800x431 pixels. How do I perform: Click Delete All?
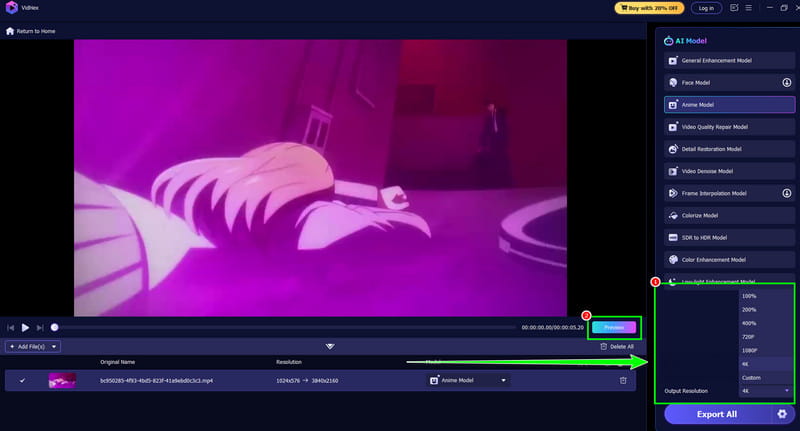click(617, 347)
